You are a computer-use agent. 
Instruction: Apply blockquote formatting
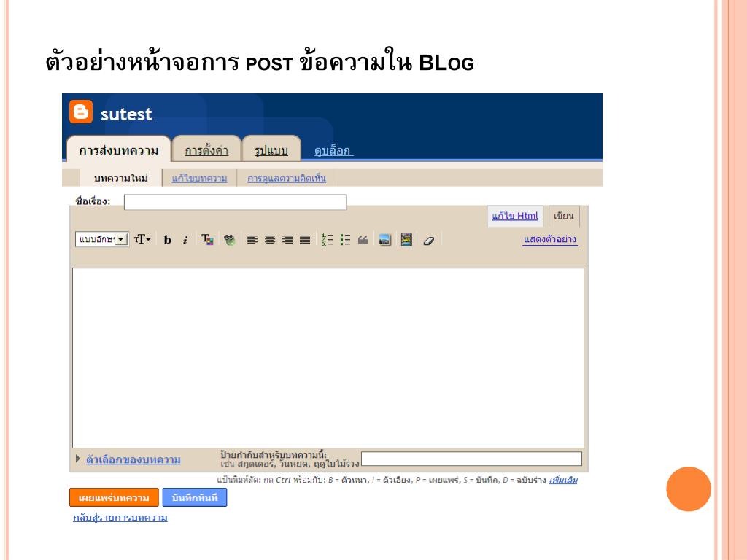click(363, 240)
